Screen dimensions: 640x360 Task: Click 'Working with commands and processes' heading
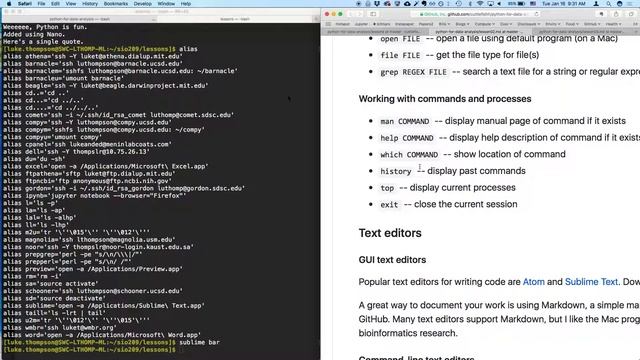[x=445, y=99]
